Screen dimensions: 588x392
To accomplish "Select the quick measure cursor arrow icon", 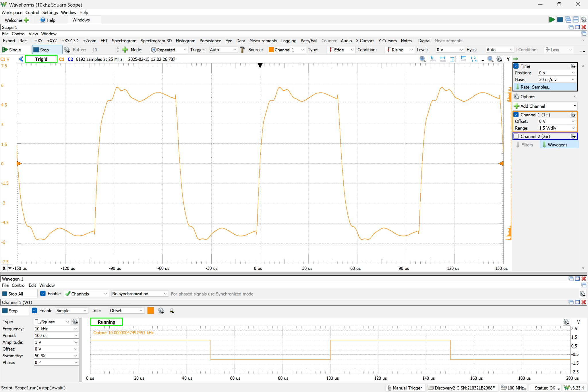I will (x=432, y=59).
